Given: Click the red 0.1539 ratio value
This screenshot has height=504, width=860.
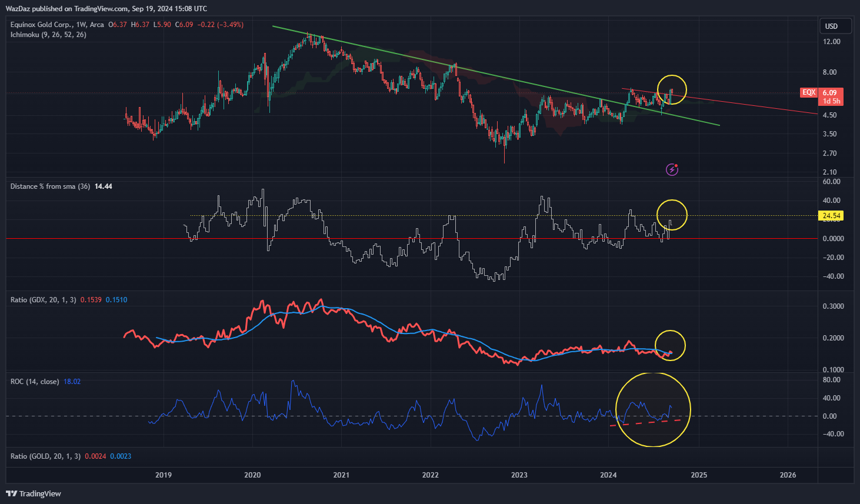Looking at the screenshot, I should pyautogui.click(x=91, y=300).
